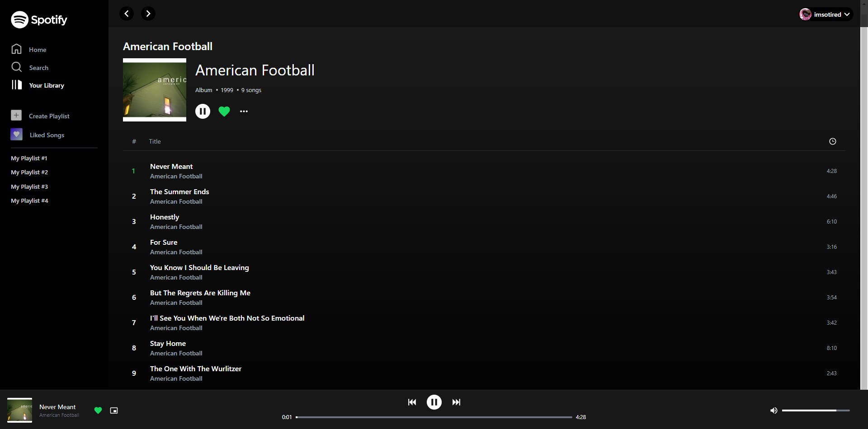Select the track The Summer Ends
This screenshot has height=429, width=868.
point(484,196)
